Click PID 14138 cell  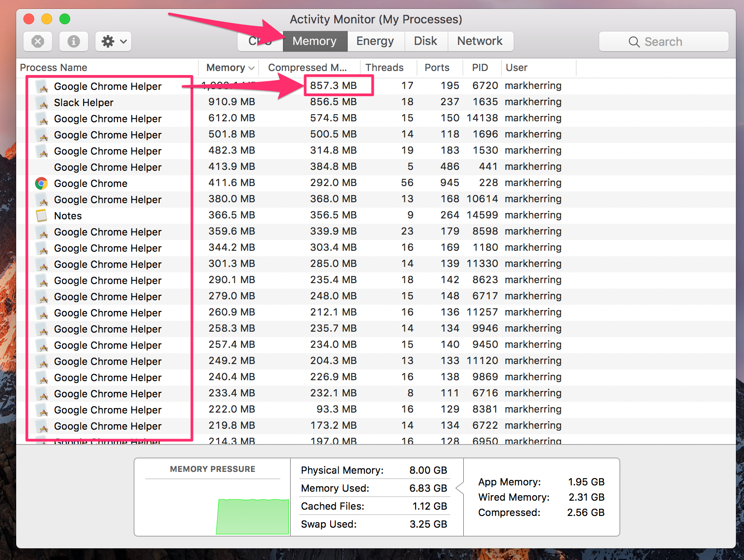pos(482,118)
